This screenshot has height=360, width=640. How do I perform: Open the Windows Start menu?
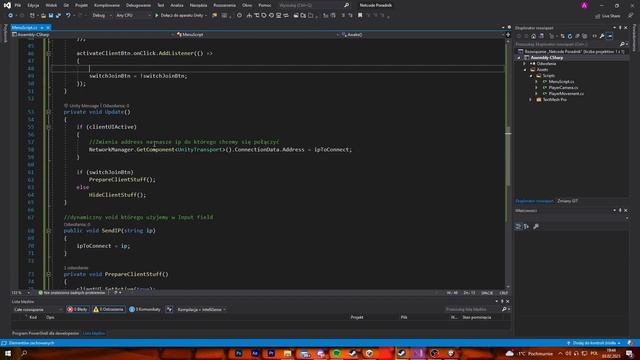pos(8,353)
